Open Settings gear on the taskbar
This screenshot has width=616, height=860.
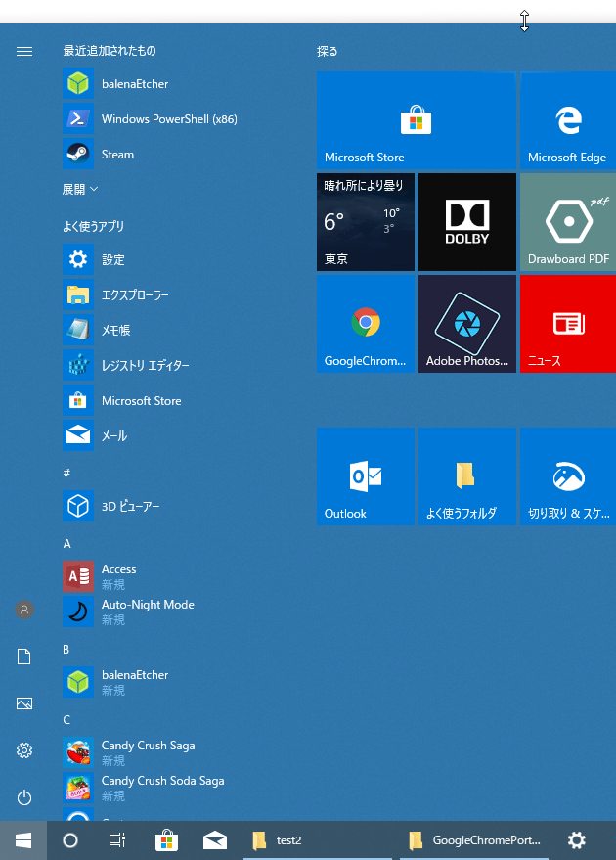point(577,840)
